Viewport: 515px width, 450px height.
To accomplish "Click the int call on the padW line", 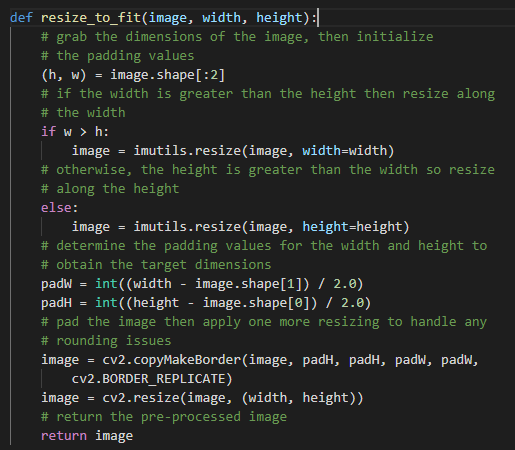I will (x=106, y=284).
